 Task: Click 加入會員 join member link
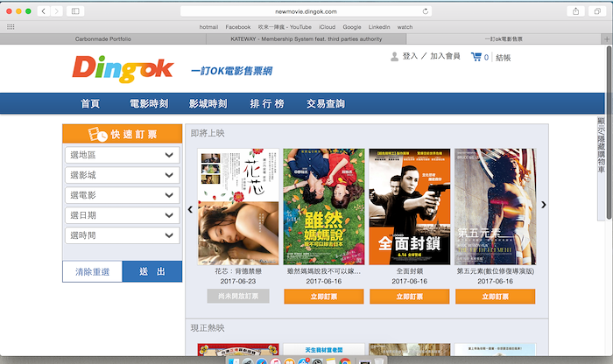(x=445, y=56)
